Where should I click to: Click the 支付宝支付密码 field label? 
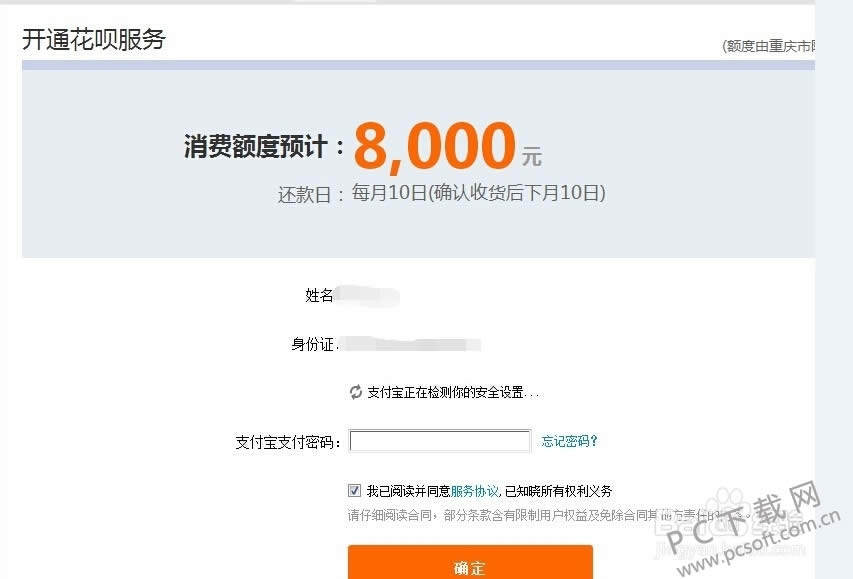coord(288,442)
